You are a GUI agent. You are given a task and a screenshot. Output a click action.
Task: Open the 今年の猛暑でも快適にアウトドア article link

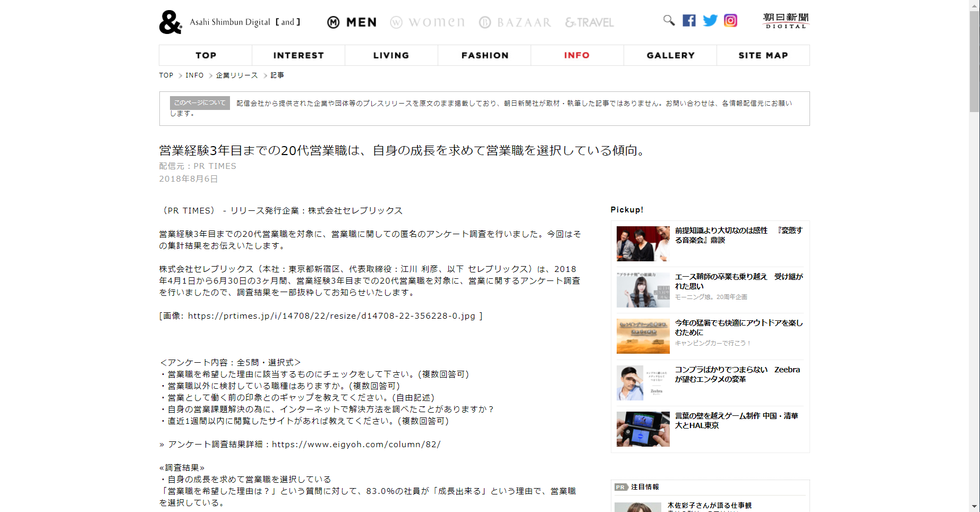[738, 328]
